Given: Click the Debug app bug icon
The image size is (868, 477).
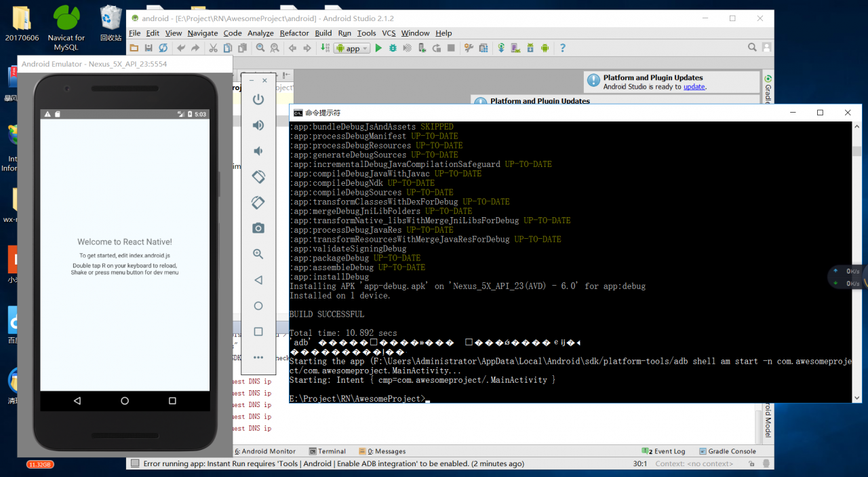Looking at the screenshot, I should [x=393, y=48].
